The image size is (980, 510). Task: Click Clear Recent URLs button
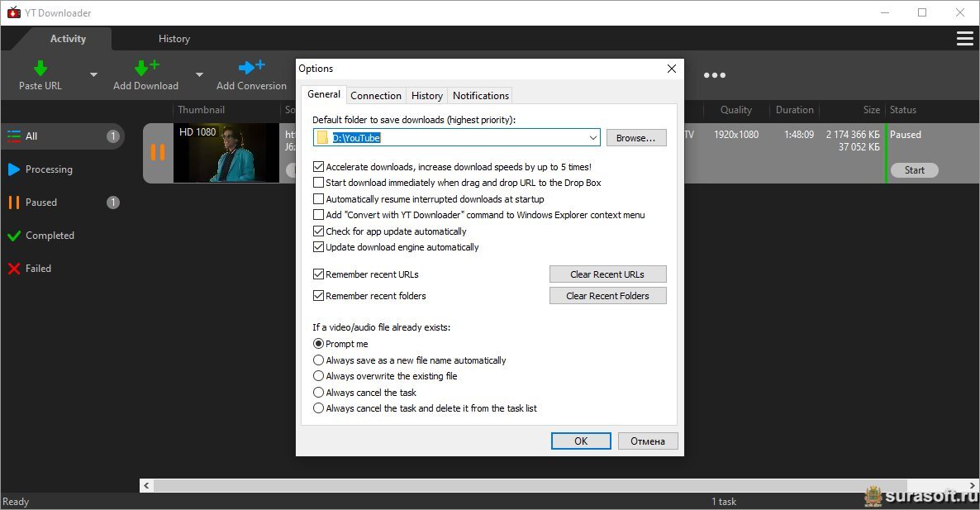[x=607, y=274]
